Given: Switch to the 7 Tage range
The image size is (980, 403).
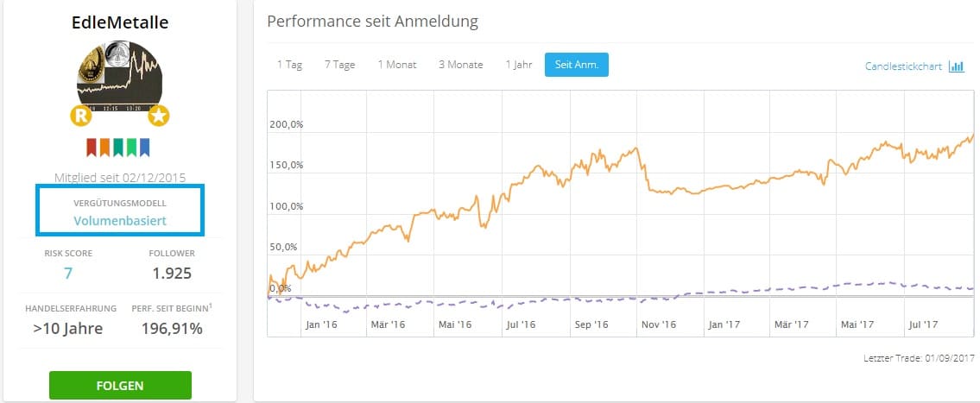Looking at the screenshot, I should tap(339, 65).
